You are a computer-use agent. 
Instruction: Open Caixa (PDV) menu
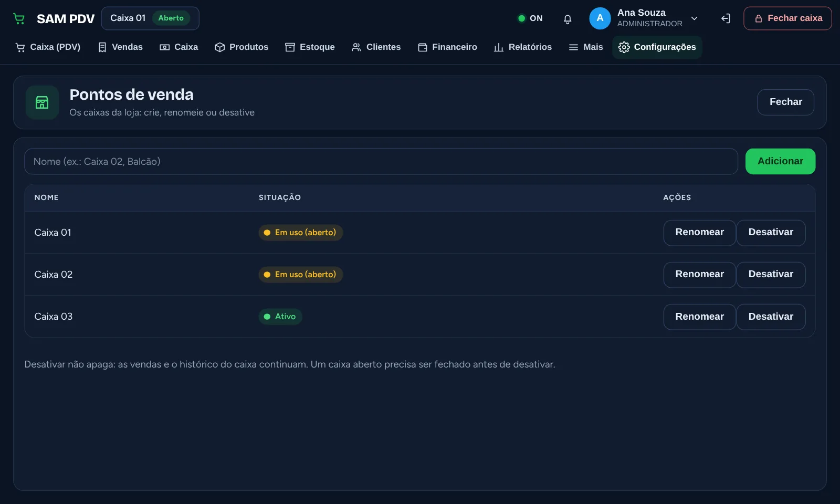[x=48, y=47]
